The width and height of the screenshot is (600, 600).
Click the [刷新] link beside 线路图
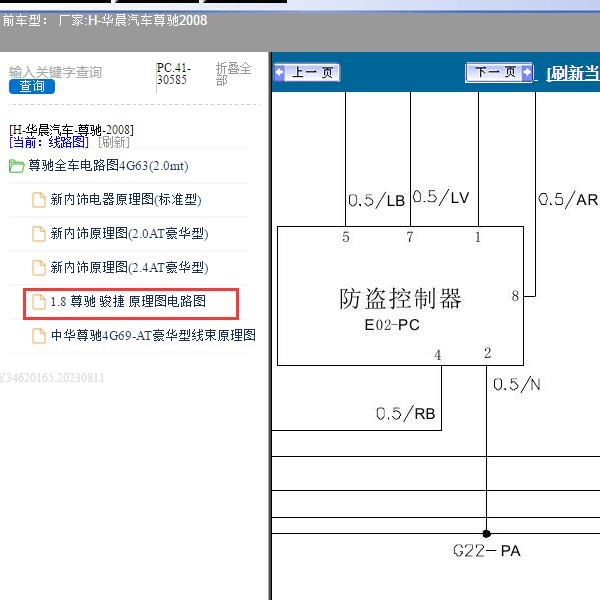[114, 142]
